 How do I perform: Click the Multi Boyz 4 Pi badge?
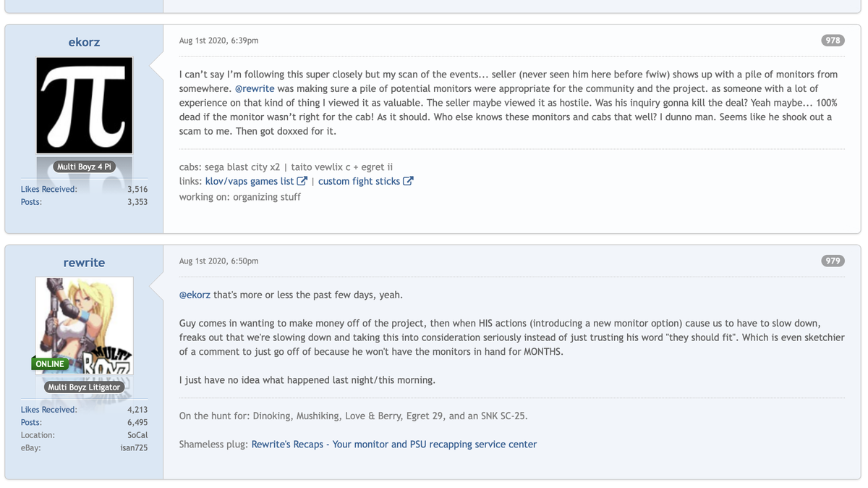84,167
